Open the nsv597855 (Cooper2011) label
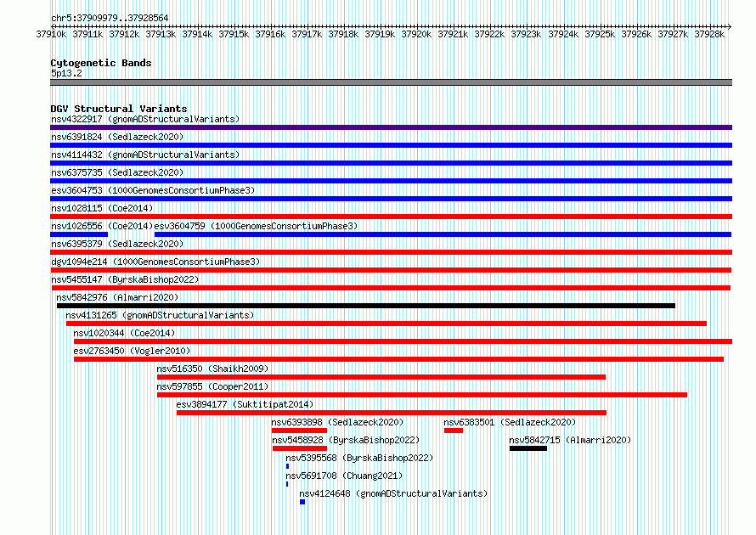This screenshot has width=756, height=535. [x=212, y=386]
